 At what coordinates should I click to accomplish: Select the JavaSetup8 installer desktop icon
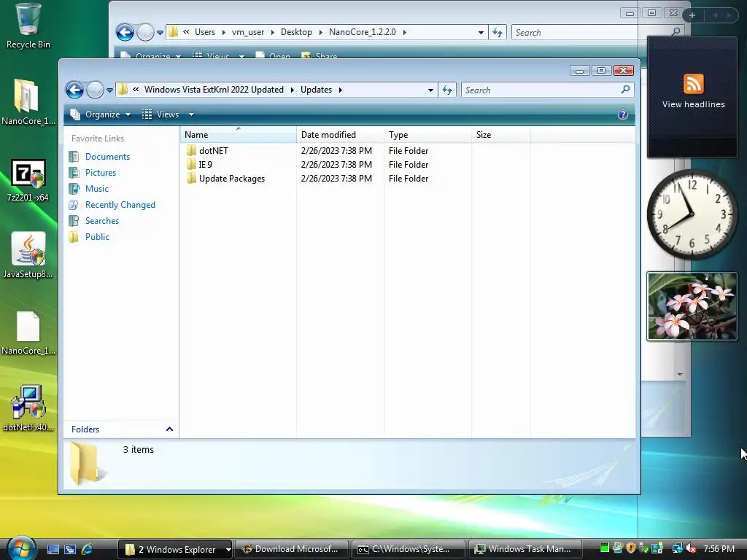(x=28, y=256)
